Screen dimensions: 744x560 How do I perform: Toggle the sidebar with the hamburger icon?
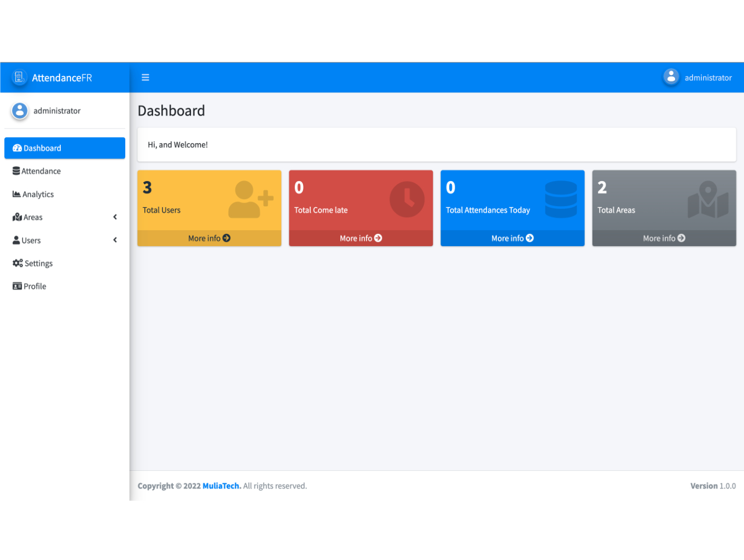[x=146, y=78]
